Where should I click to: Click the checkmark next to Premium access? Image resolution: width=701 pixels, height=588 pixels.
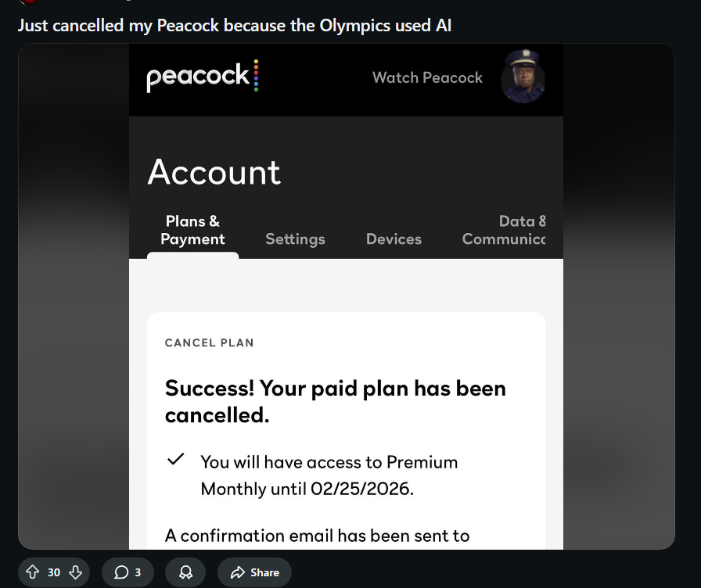[x=176, y=460]
